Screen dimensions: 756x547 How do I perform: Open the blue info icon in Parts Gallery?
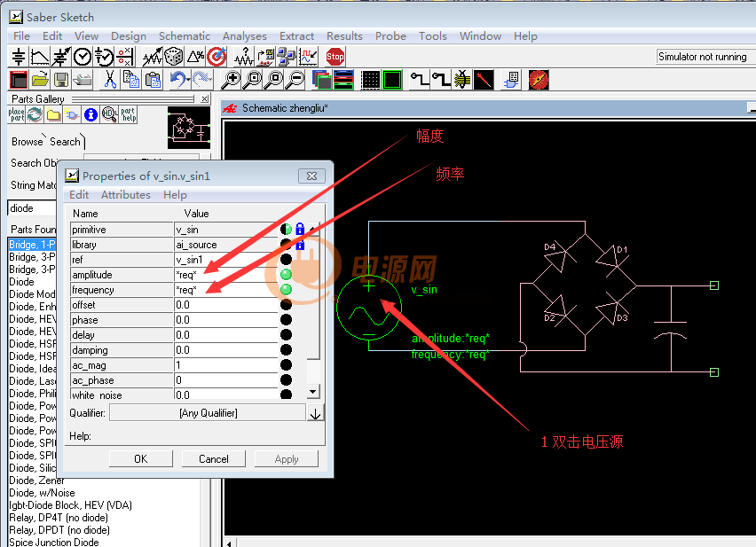coord(91,114)
